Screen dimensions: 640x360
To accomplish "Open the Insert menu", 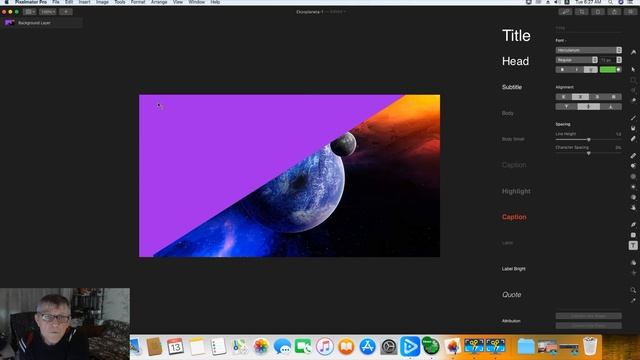I will click(84, 2).
